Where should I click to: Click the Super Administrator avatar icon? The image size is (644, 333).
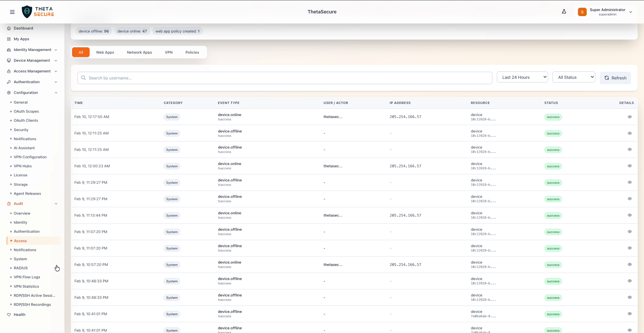[x=582, y=12]
